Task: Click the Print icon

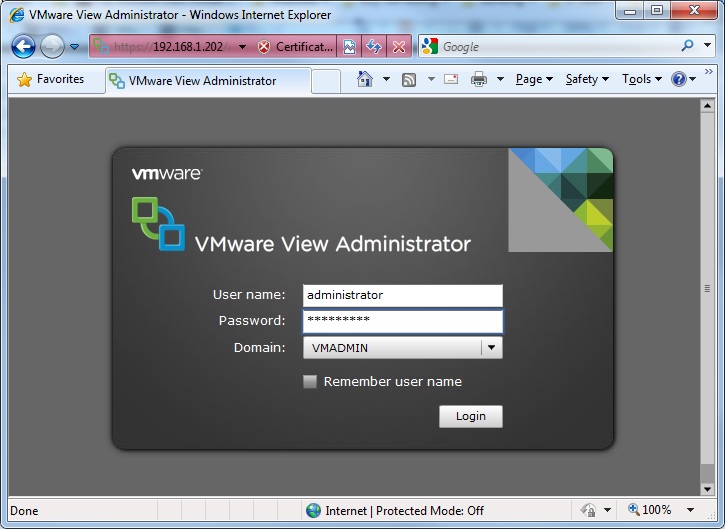Action: pos(479,80)
